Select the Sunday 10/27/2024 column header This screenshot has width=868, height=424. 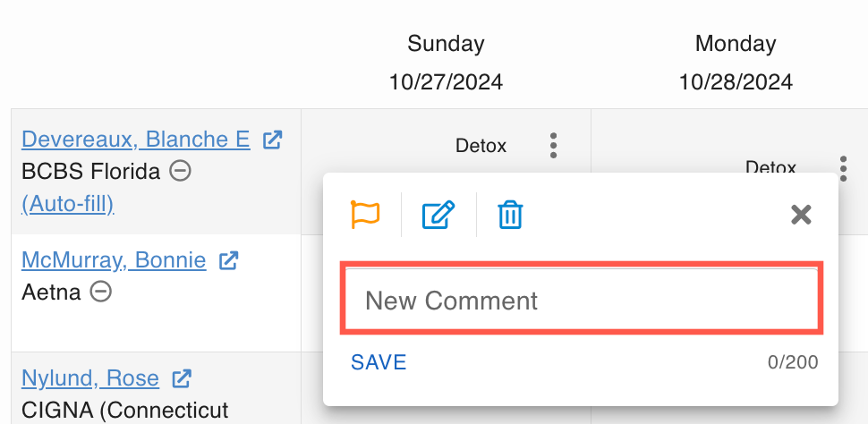pyautogui.click(x=446, y=63)
